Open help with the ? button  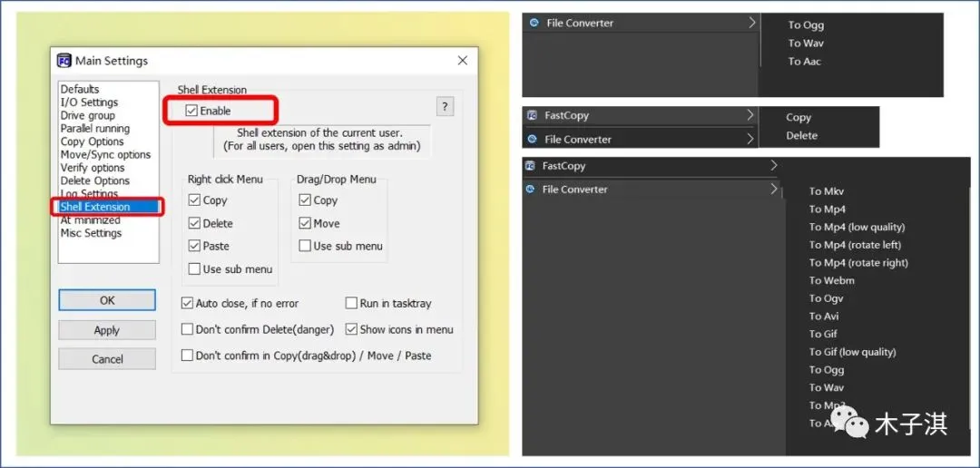(x=445, y=106)
